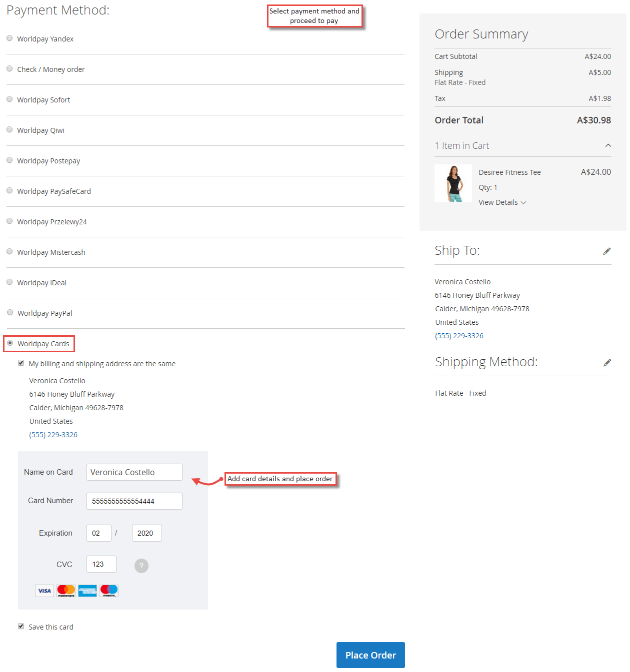Image resolution: width=630 pixels, height=672 pixels.
Task: Edit the Shipping Method
Action: pos(607,362)
